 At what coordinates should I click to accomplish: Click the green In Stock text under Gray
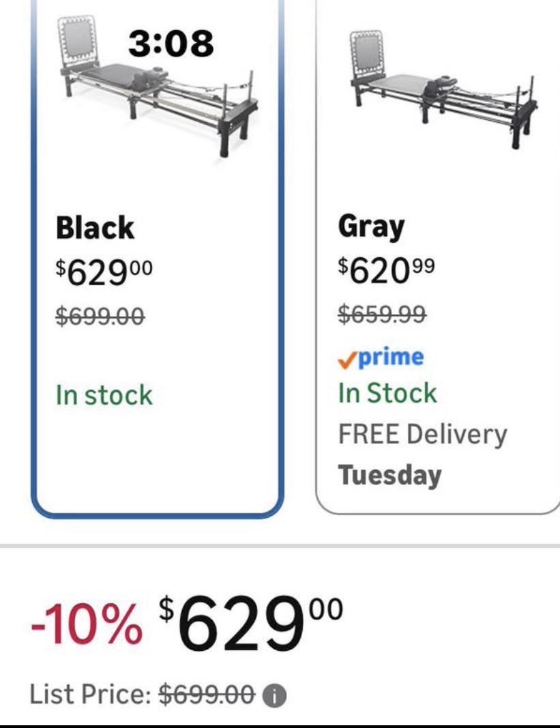[x=387, y=393]
